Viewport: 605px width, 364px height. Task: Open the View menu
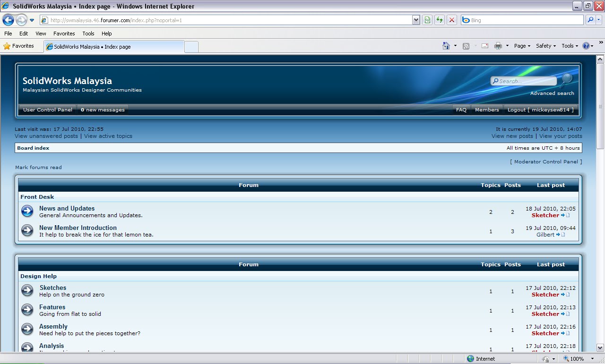[41, 34]
